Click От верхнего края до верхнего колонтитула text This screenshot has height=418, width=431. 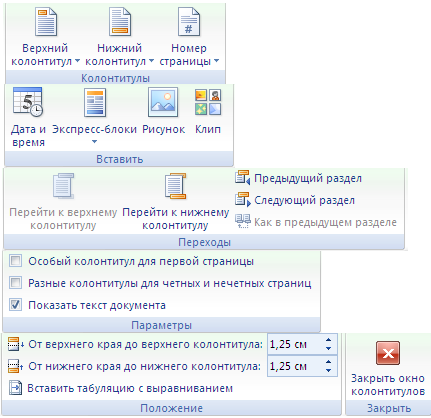tap(146, 344)
